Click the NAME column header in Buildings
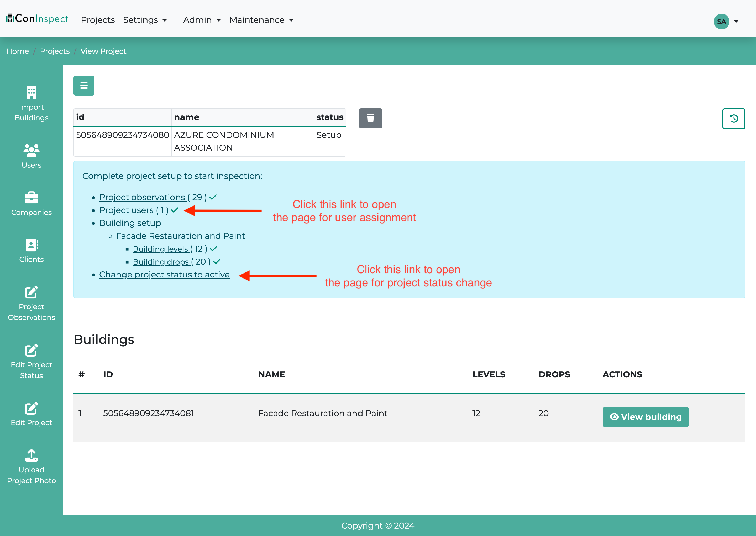The width and height of the screenshot is (756, 536). tap(271, 374)
